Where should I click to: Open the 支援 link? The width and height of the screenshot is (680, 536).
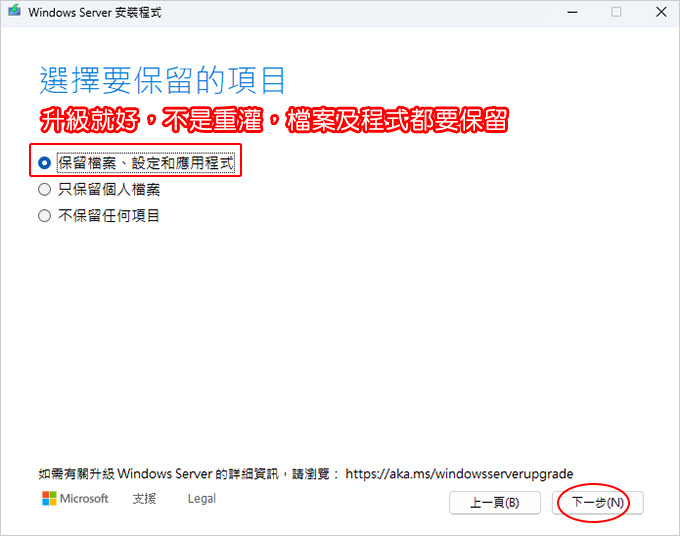(x=144, y=499)
